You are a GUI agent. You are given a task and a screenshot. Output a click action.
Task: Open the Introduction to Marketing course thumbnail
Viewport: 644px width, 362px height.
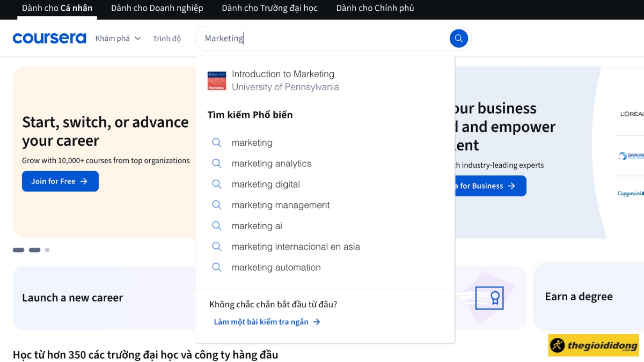tap(217, 80)
